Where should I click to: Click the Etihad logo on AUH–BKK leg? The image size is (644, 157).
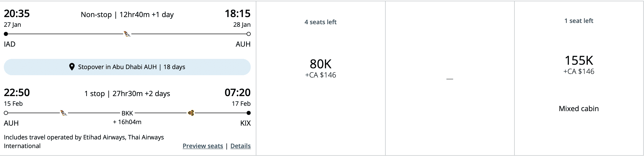[x=64, y=113]
